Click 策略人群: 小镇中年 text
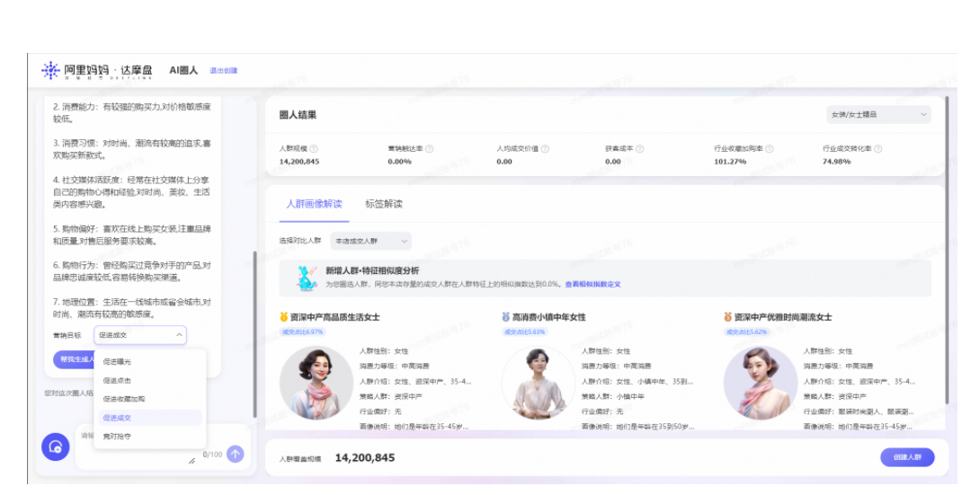Screen dimensions: 980x495 (x=612, y=396)
